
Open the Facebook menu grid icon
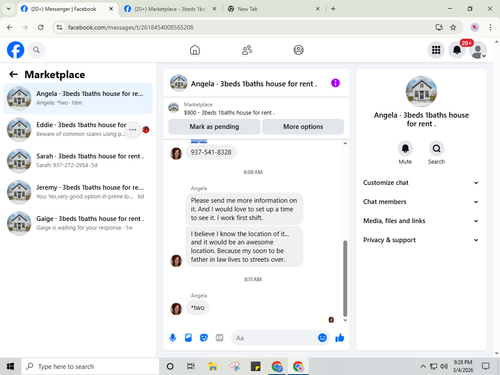[436, 50]
